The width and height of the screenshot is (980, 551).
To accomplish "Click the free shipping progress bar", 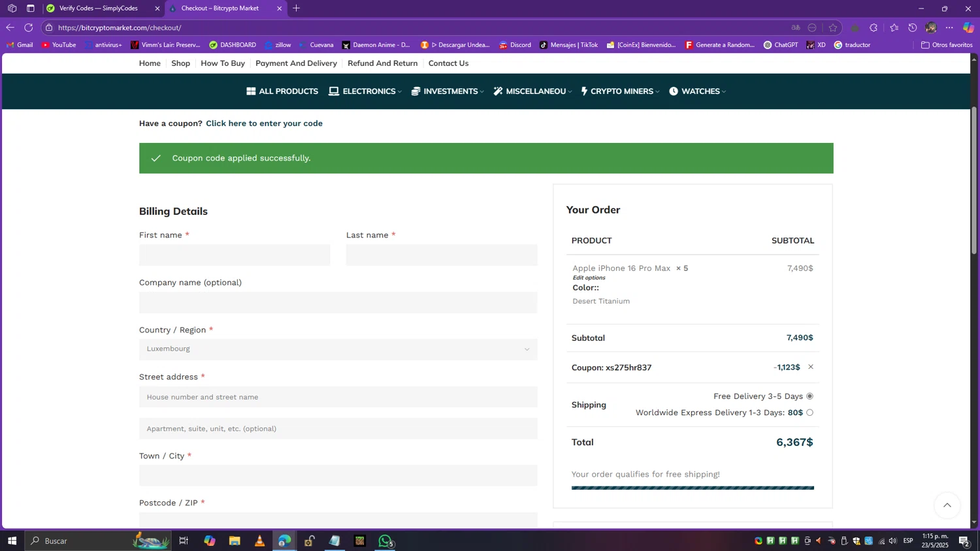I will pos(693,488).
